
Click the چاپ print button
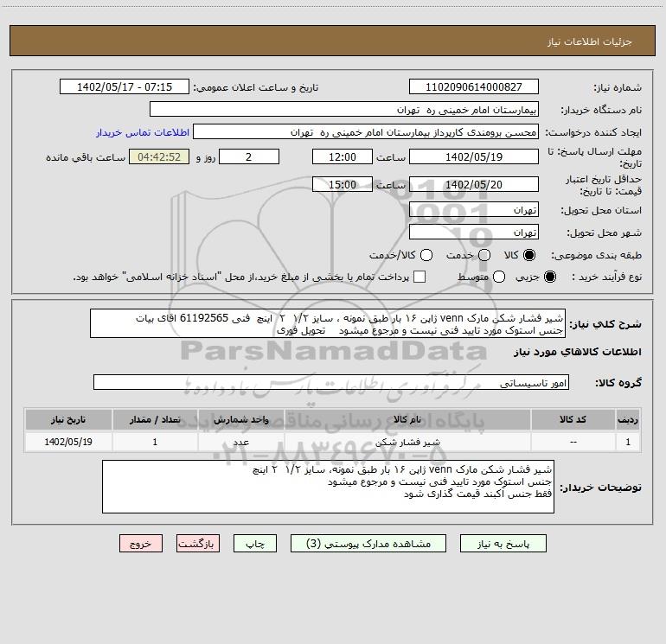tap(255, 544)
